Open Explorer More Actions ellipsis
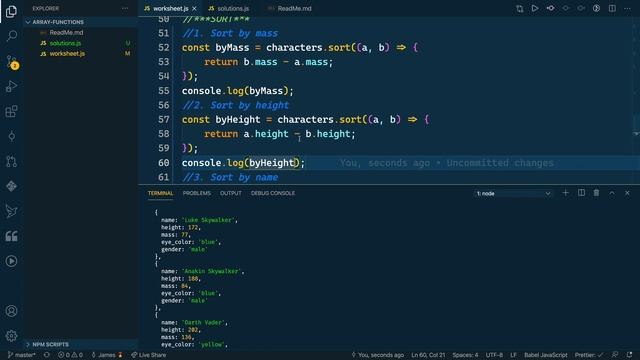 point(125,8)
